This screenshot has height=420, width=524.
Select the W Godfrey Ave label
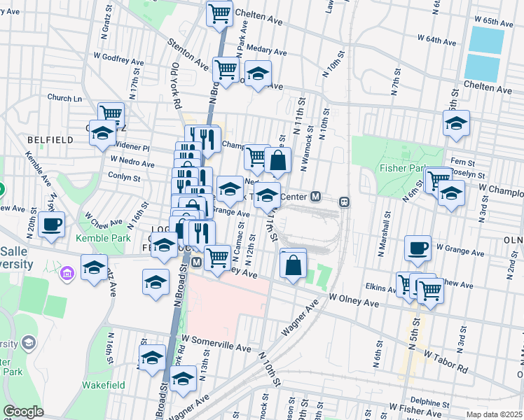(118, 59)
